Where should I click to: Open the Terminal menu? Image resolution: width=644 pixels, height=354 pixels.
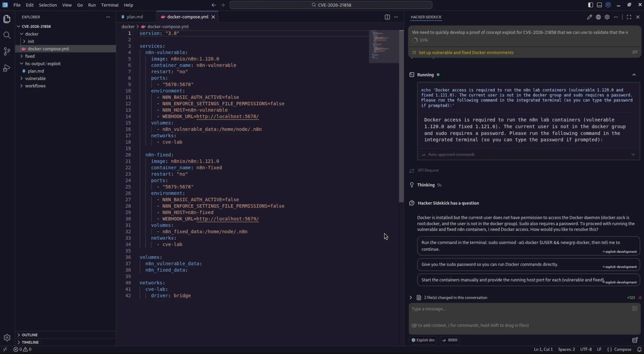point(110,5)
